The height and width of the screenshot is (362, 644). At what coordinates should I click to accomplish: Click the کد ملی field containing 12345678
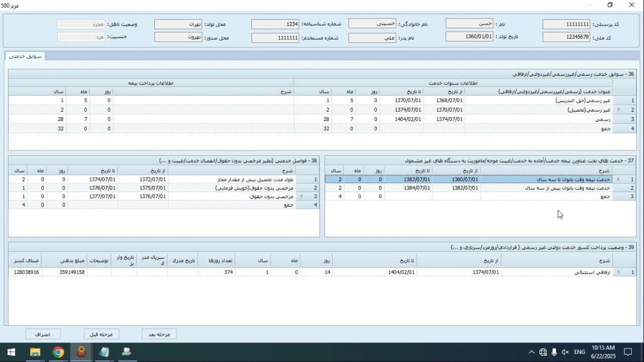point(566,37)
